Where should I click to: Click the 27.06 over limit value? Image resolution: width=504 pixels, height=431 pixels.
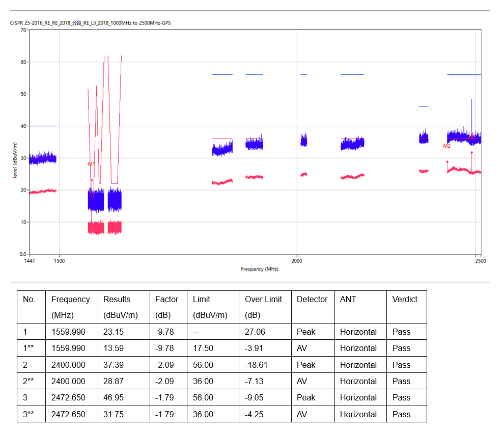[x=255, y=332]
